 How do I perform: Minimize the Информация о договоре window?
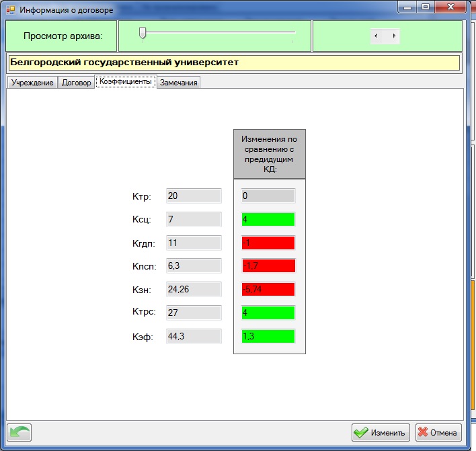click(x=407, y=7)
